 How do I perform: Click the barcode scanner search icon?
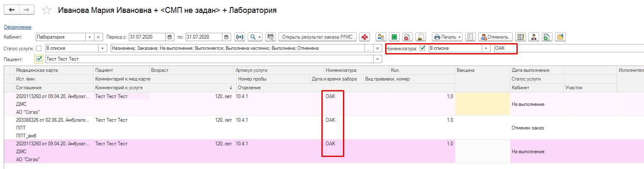(x=271, y=37)
